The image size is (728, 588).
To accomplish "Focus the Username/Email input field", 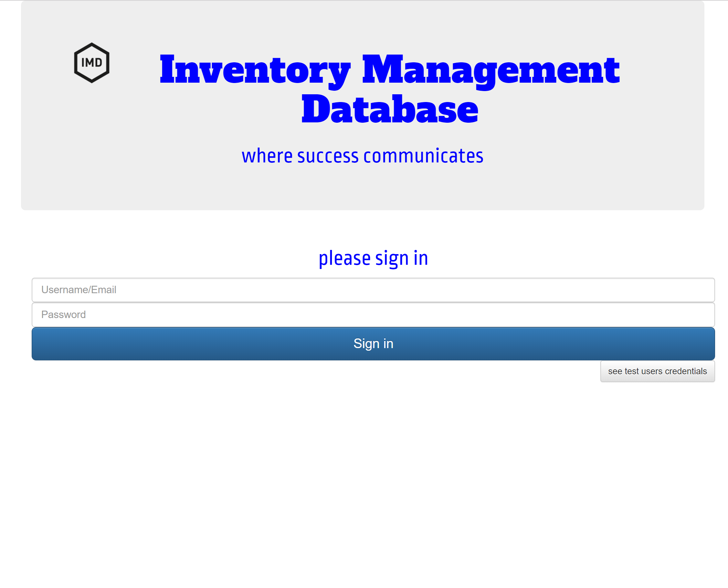I will 373,290.
